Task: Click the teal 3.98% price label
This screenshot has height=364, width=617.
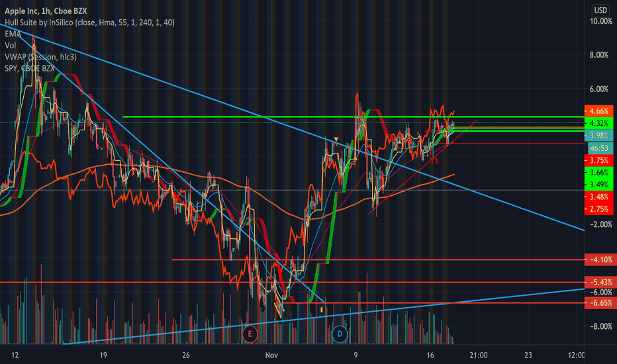Action: click(598, 136)
